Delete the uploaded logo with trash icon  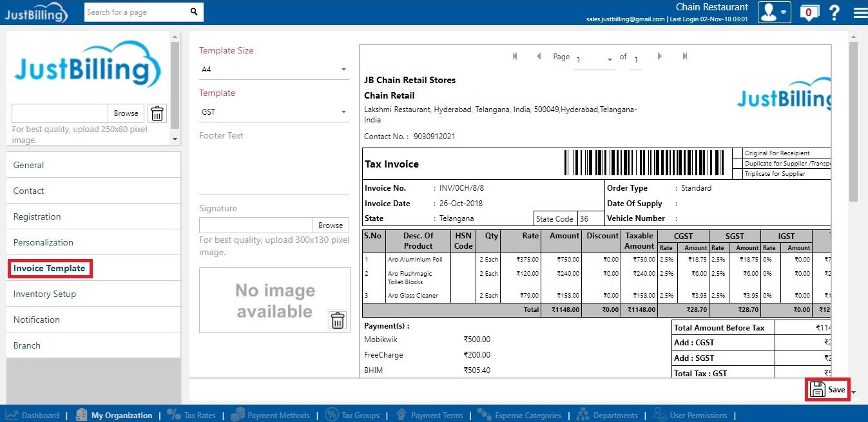coord(157,114)
